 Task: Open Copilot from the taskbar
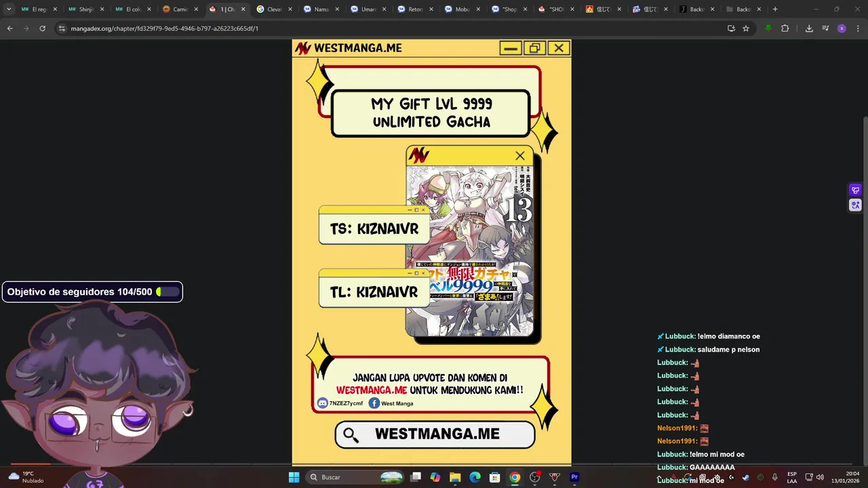click(x=435, y=477)
